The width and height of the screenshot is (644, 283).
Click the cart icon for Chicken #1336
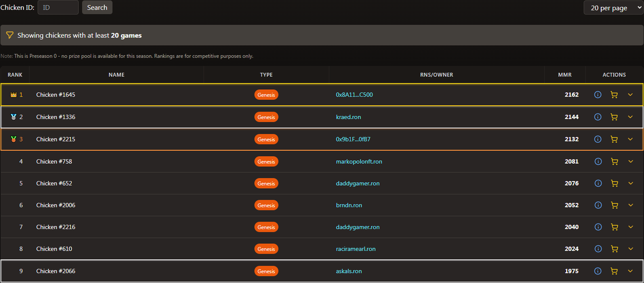point(614,117)
